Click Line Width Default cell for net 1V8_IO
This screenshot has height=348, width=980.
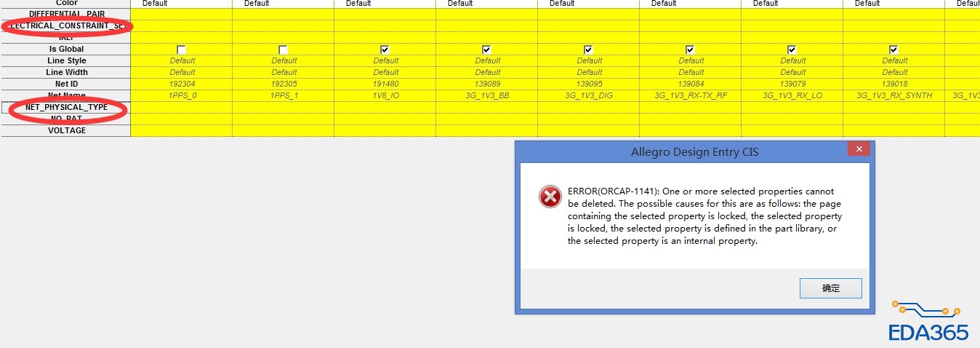coord(385,72)
